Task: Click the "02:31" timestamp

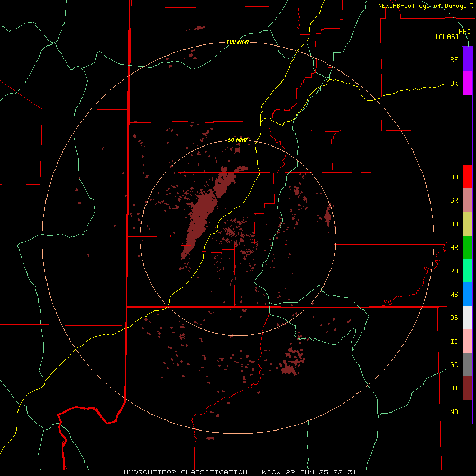Action: click(344, 472)
